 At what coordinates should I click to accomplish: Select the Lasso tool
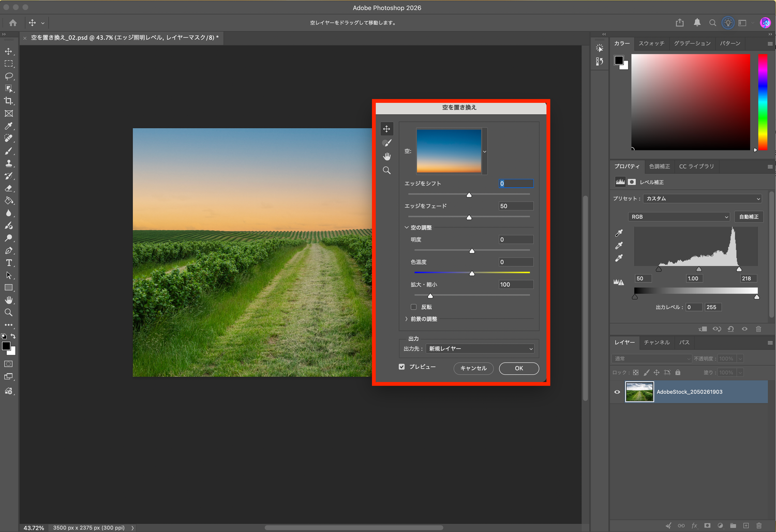pyautogui.click(x=9, y=76)
